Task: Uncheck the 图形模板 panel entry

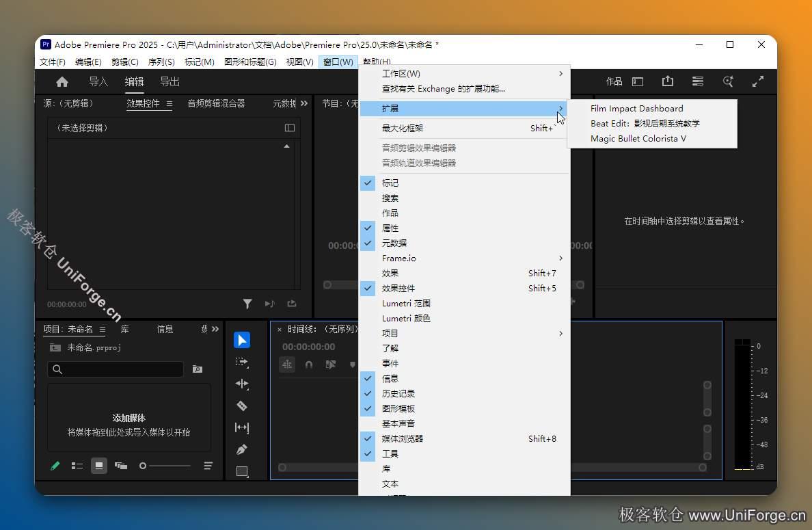Action: (465, 409)
